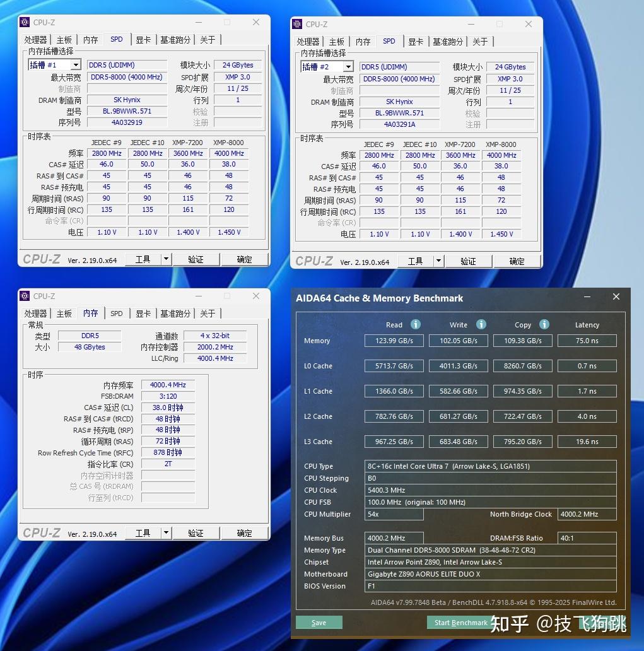
Task: Click CPU-Z app icon in slot #1 window title
Action: 25,22
